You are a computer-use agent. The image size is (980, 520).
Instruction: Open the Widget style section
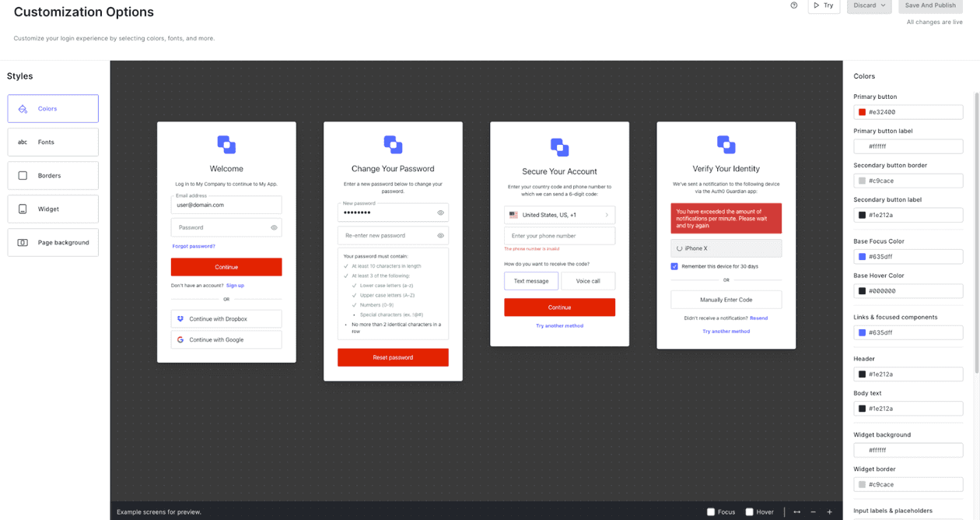click(x=52, y=209)
